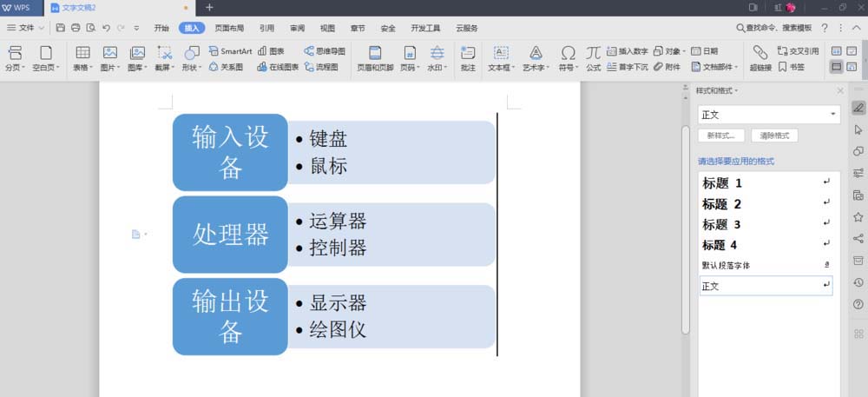Open the Help question mark icon
This screenshot has height=397, width=868.
(x=825, y=28)
